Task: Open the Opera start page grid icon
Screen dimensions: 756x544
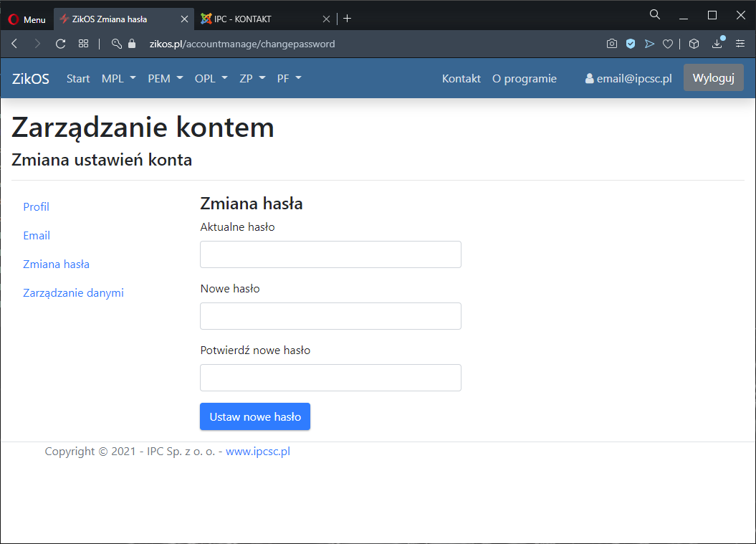Action: 84,44
